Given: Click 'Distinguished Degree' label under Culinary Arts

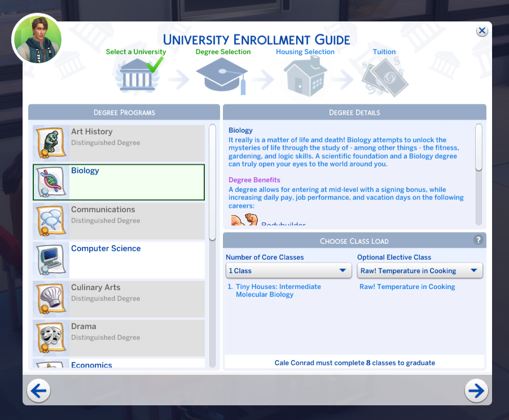Looking at the screenshot, I should point(106,299).
